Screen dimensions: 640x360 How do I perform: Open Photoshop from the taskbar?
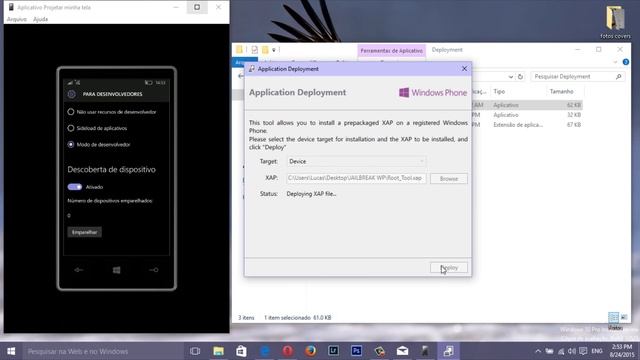[x=356, y=351]
